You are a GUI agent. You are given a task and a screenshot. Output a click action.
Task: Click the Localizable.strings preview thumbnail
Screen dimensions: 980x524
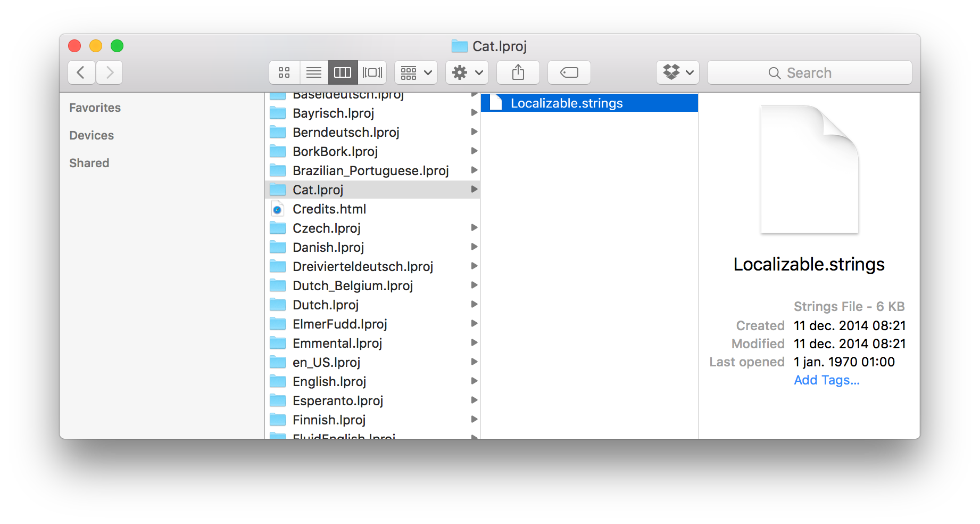(x=809, y=170)
